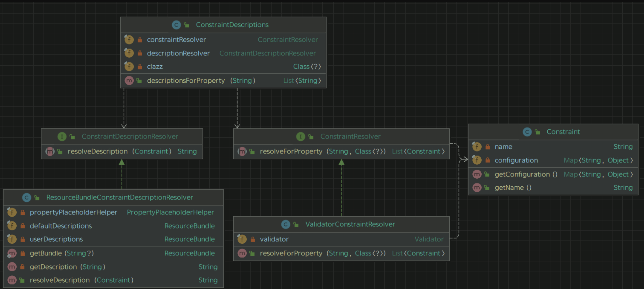The image size is (644, 289).
Task: Click field icon next to validator
Action: [242, 239]
